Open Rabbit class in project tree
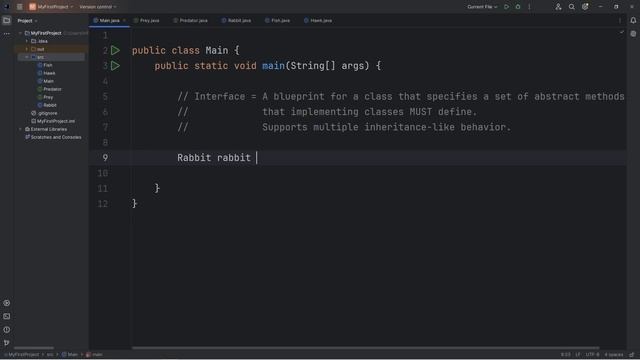This screenshot has height=360, width=640. (x=47, y=105)
